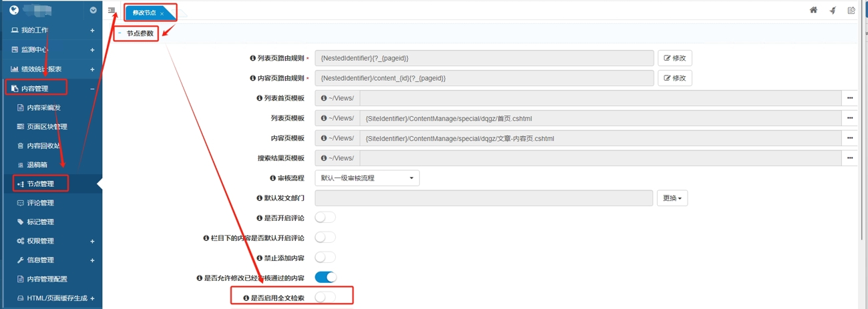Open 节点管理 in the sidebar
868x309 pixels.
point(40,184)
